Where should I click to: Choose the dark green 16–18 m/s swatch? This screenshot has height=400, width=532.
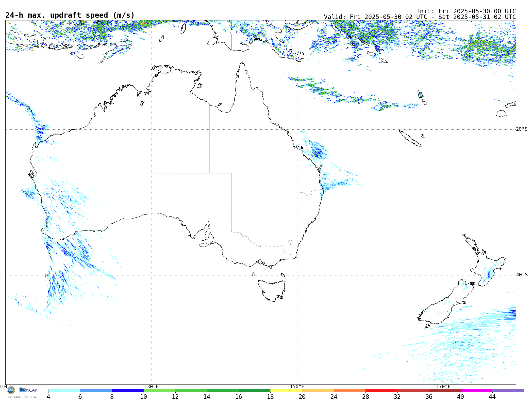click(254, 391)
